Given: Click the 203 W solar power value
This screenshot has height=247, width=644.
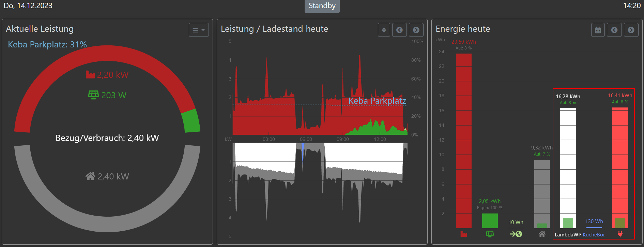Looking at the screenshot, I should pos(114,95).
